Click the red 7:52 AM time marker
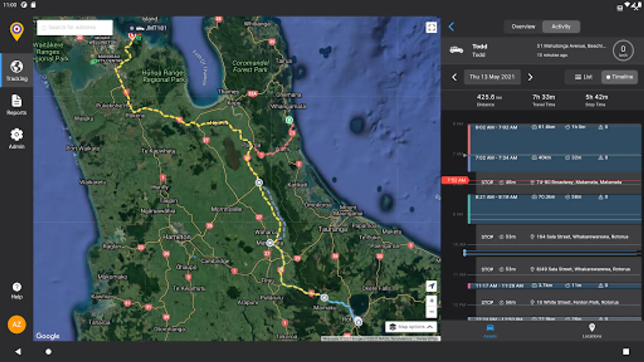The width and height of the screenshot is (644, 362). (x=456, y=180)
